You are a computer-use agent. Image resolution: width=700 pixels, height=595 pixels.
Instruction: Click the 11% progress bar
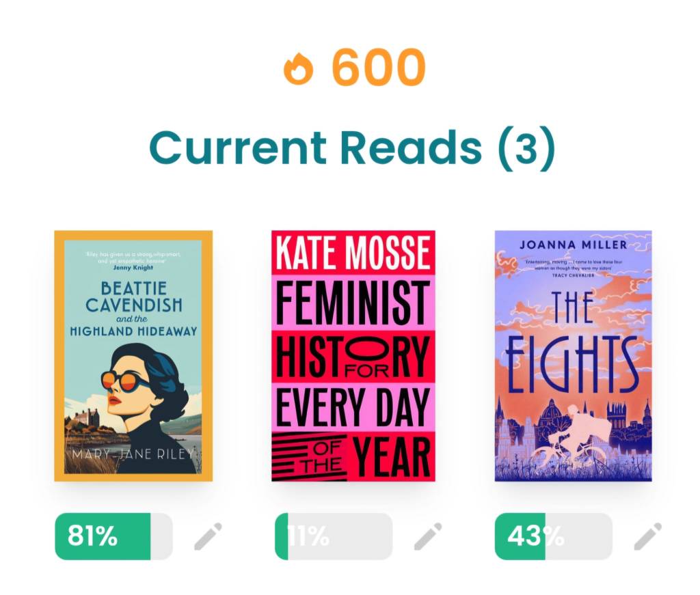(334, 536)
